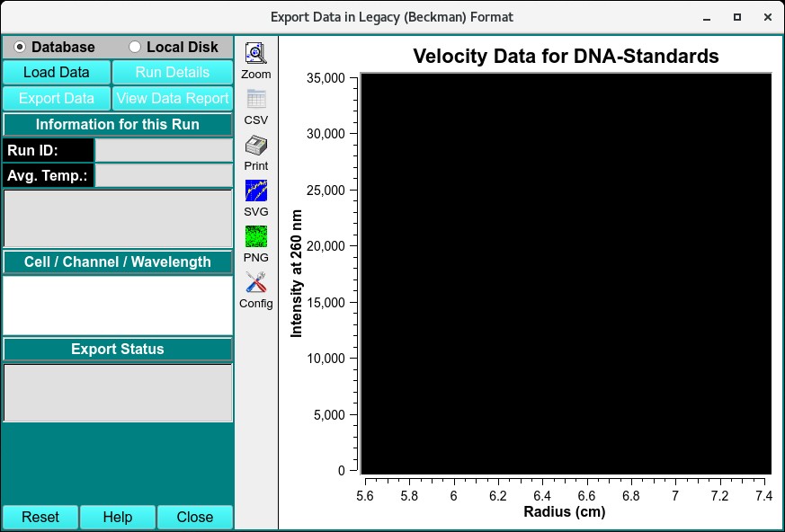Open plot Config tools icon
The height and width of the screenshot is (532, 785).
255,282
